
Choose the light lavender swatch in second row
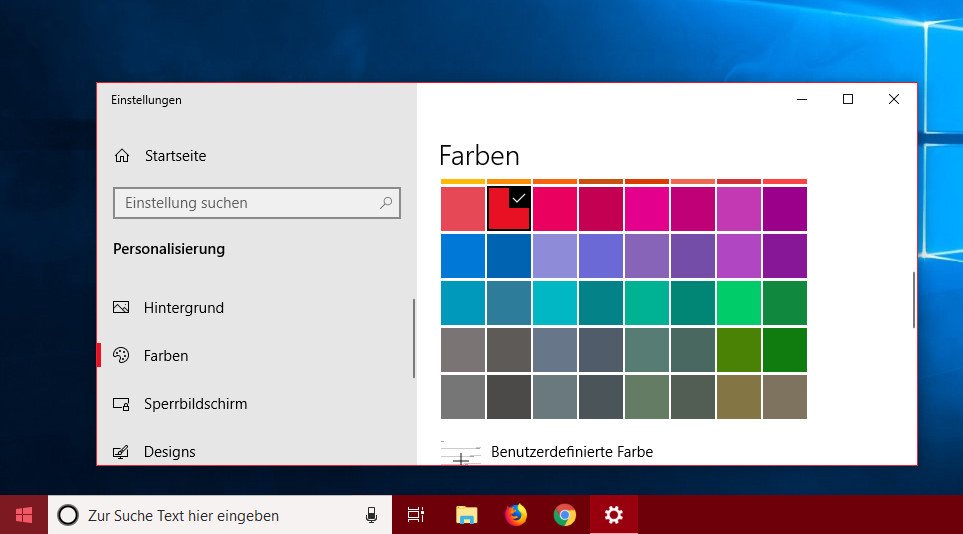(x=555, y=256)
